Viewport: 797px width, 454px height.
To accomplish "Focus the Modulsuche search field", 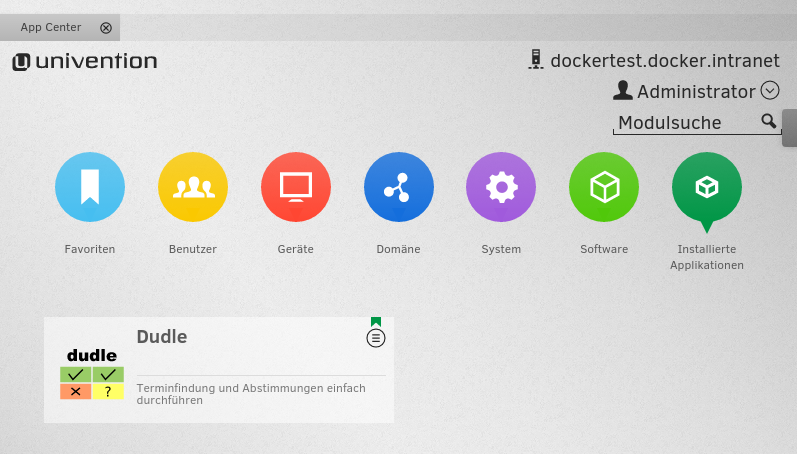I will (686, 123).
